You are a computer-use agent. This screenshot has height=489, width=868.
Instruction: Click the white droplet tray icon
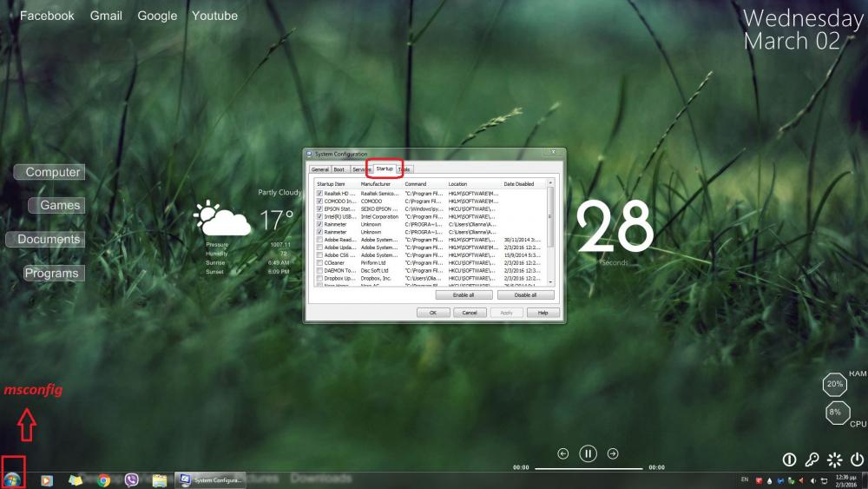[769, 480]
